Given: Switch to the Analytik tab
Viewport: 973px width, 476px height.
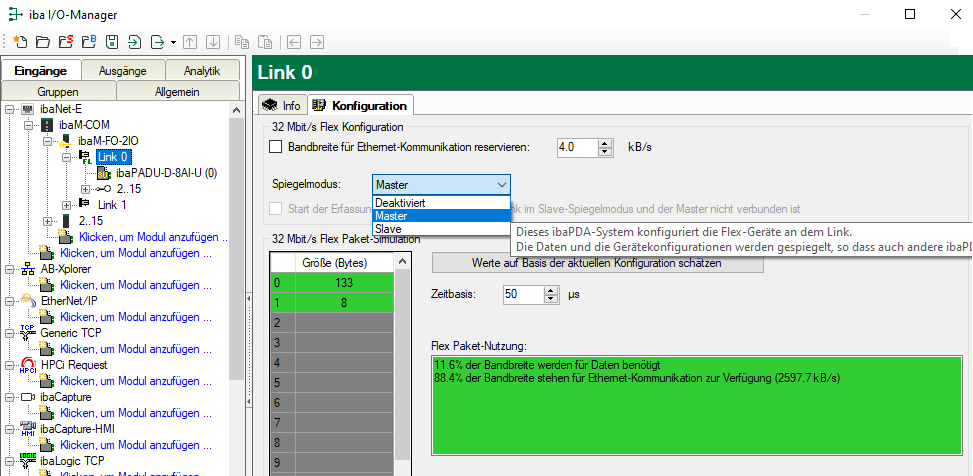Looking at the screenshot, I should (x=202, y=71).
